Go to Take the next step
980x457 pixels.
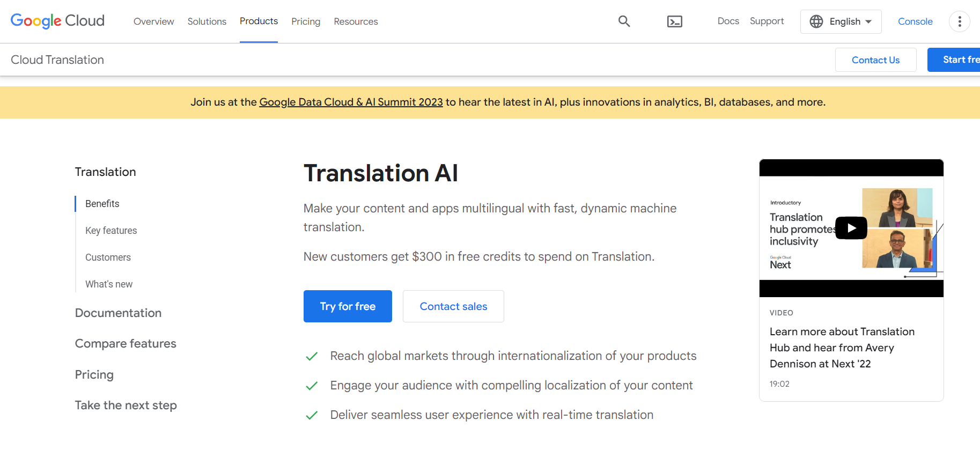126,405
